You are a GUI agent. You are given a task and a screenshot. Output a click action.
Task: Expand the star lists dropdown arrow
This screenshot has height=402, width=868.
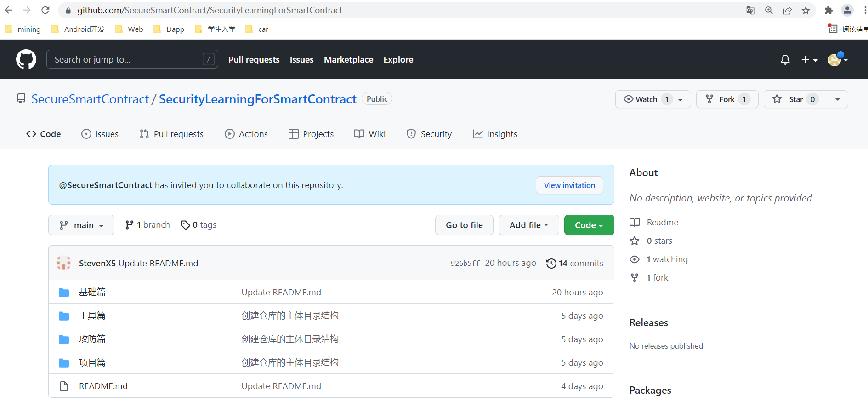(x=838, y=99)
